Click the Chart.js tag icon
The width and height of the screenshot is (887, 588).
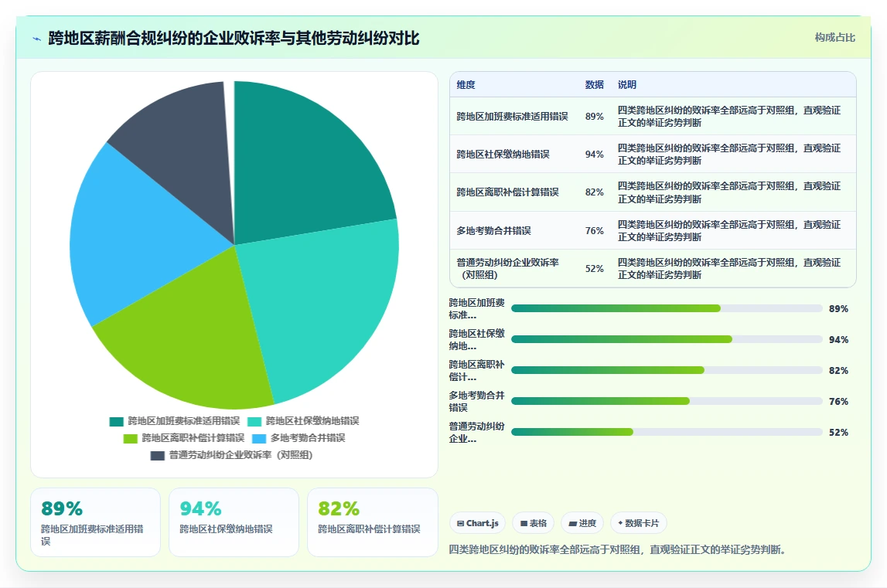(460, 524)
